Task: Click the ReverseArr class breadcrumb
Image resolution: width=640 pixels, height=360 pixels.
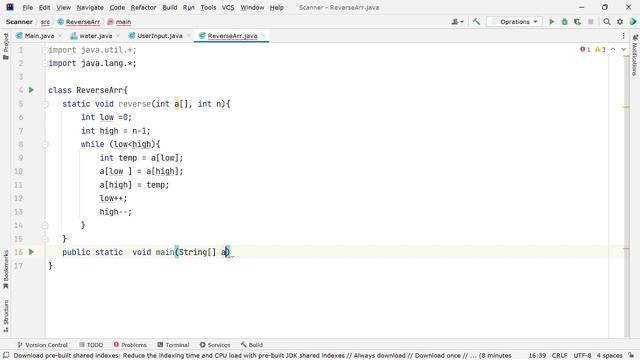Action: point(79,22)
